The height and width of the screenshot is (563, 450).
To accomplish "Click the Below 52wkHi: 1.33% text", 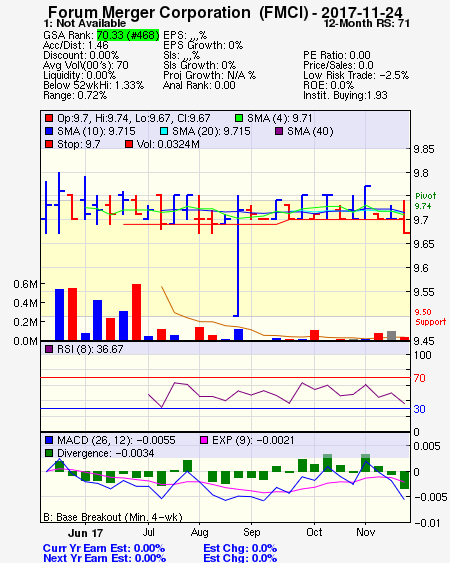I will (93, 85).
